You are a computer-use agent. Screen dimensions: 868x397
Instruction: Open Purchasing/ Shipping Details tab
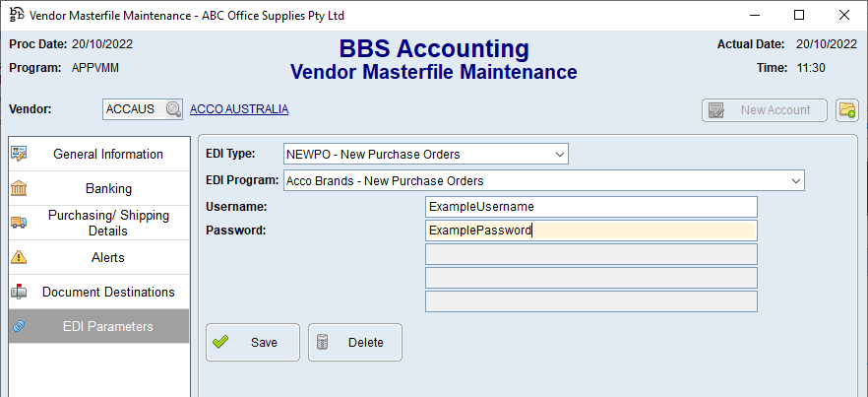coord(107,223)
